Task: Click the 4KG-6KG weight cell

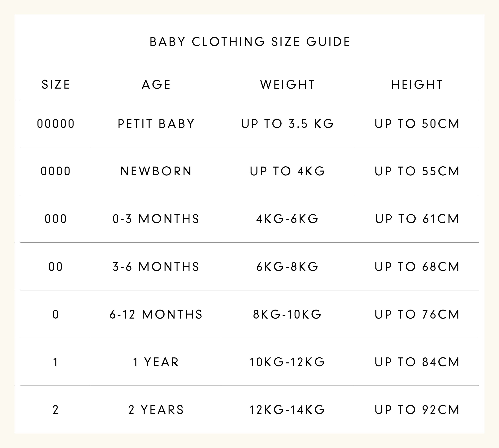Action: point(287,219)
